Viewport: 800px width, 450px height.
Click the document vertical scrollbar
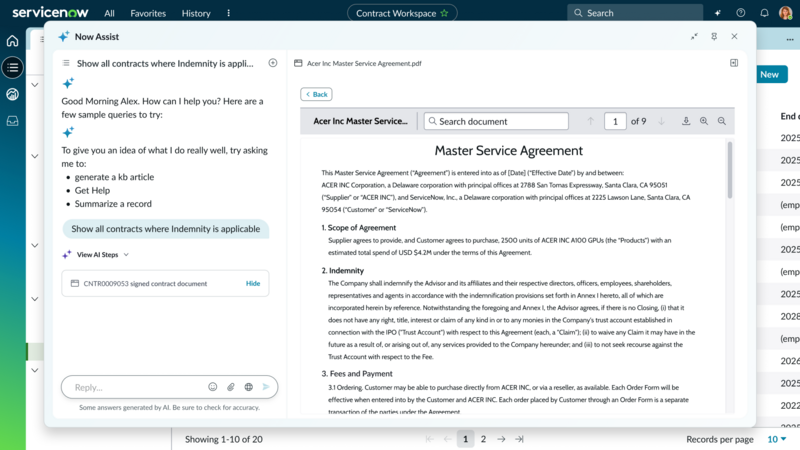730,170
